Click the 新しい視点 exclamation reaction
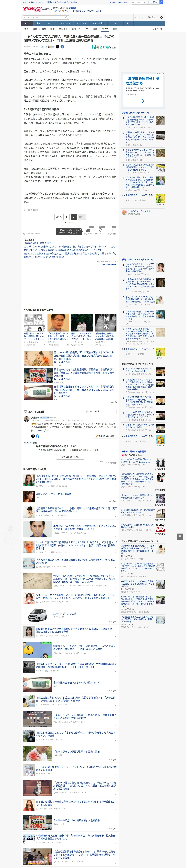 tap(112, 230)
